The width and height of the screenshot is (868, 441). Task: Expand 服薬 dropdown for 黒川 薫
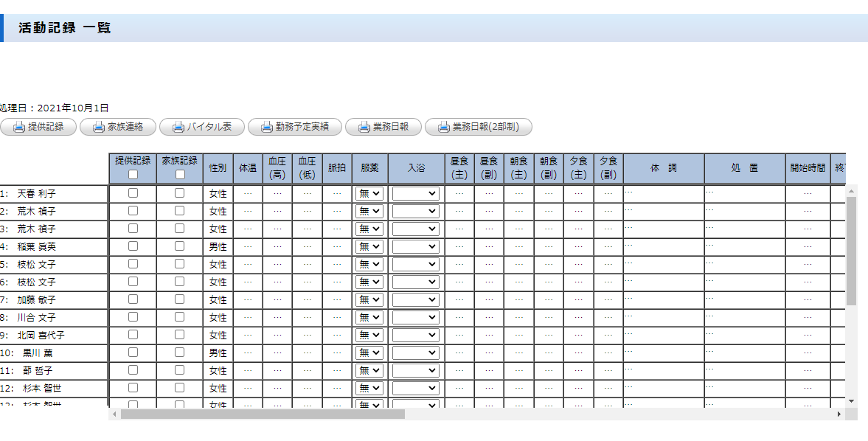tap(369, 353)
